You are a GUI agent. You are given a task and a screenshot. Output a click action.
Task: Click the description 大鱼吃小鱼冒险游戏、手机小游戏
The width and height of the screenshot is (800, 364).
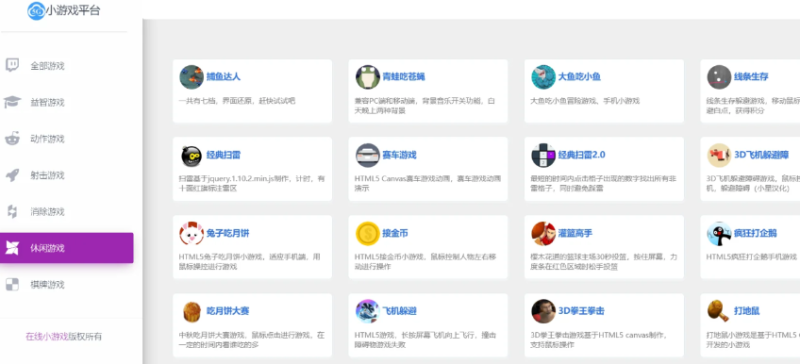click(x=585, y=101)
